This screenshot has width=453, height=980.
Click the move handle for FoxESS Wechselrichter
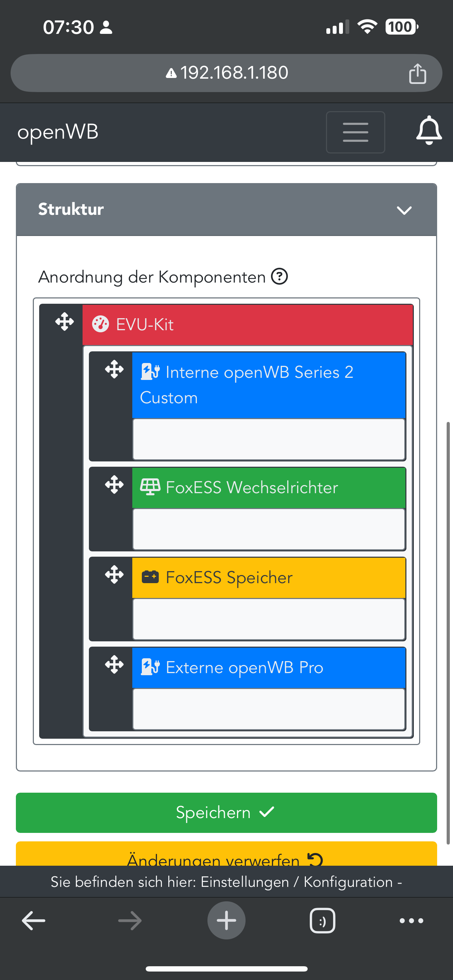click(x=114, y=485)
